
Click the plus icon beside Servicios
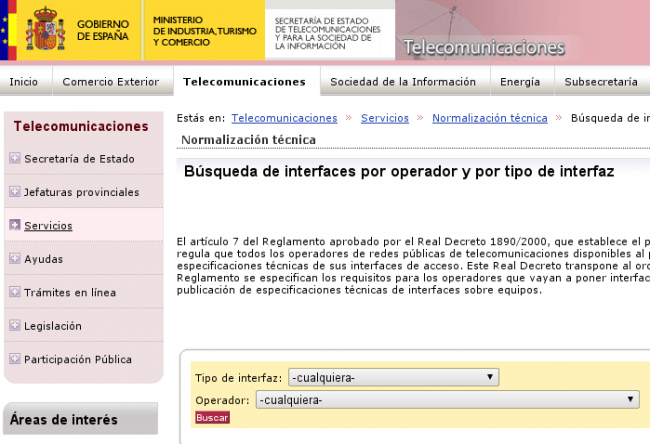click(14, 225)
